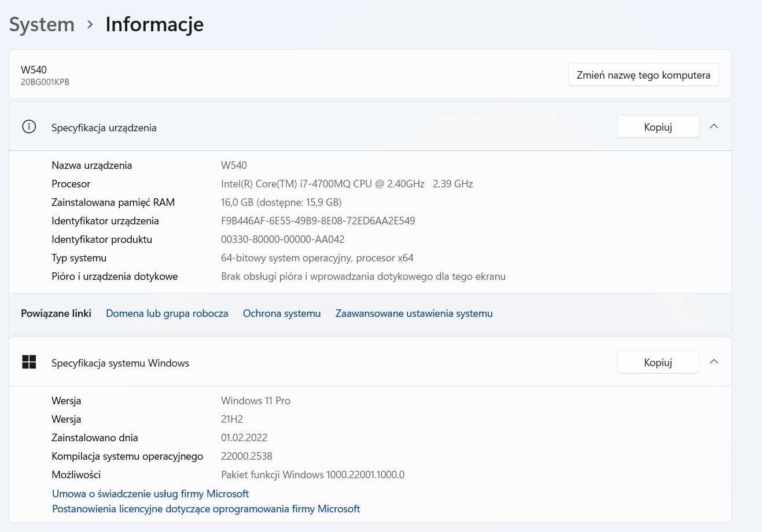Select device ID F9B446AF-6E55-49B9-8E08-72ED6AA2E549
Image resolution: width=762 pixels, height=532 pixels.
318,221
